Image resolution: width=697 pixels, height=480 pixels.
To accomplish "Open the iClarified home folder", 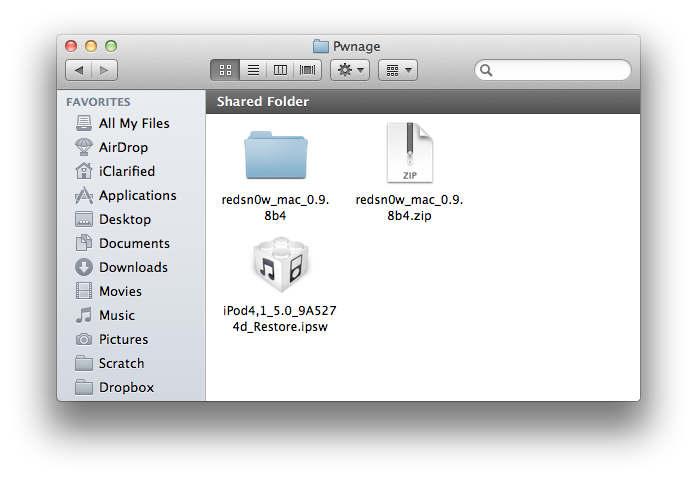I will click(127, 171).
